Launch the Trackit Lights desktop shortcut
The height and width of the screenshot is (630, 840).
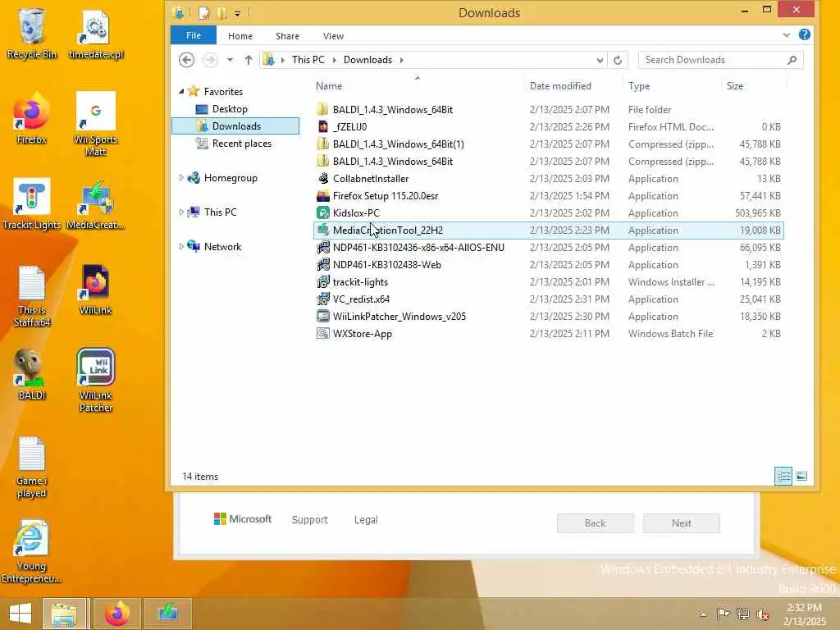tap(31, 203)
